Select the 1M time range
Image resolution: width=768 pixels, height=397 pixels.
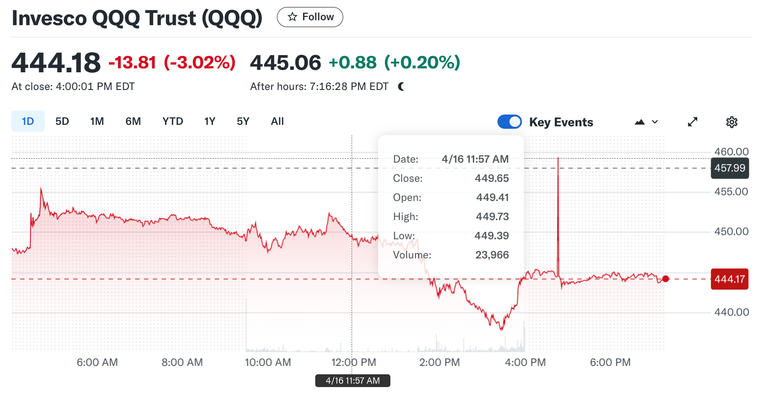pyautogui.click(x=97, y=121)
